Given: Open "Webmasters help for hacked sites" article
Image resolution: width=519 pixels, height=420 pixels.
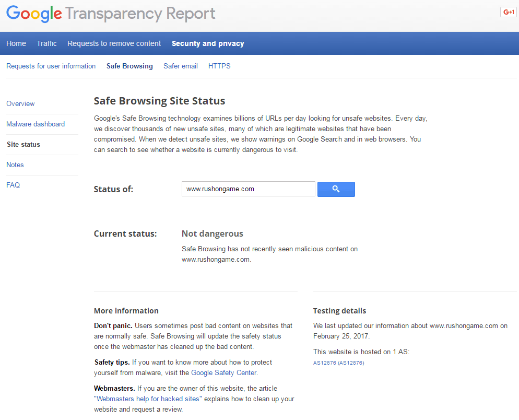Looking at the screenshot, I should tap(148, 399).
